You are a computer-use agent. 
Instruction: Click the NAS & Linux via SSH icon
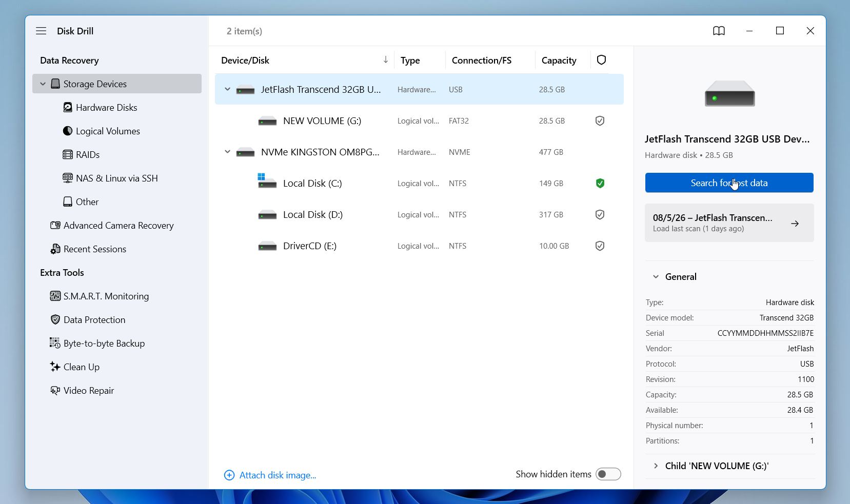pyautogui.click(x=68, y=178)
